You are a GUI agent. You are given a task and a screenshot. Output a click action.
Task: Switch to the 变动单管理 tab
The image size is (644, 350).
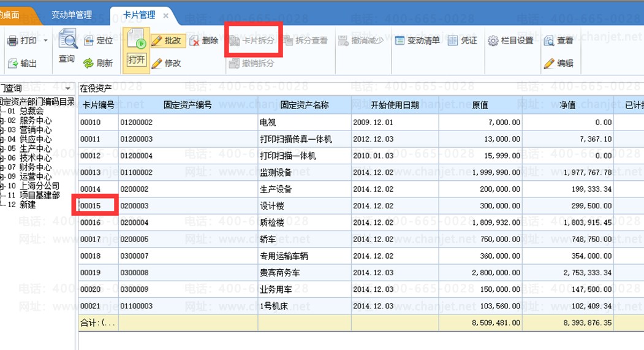pyautogui.click(x=72, y=15)
